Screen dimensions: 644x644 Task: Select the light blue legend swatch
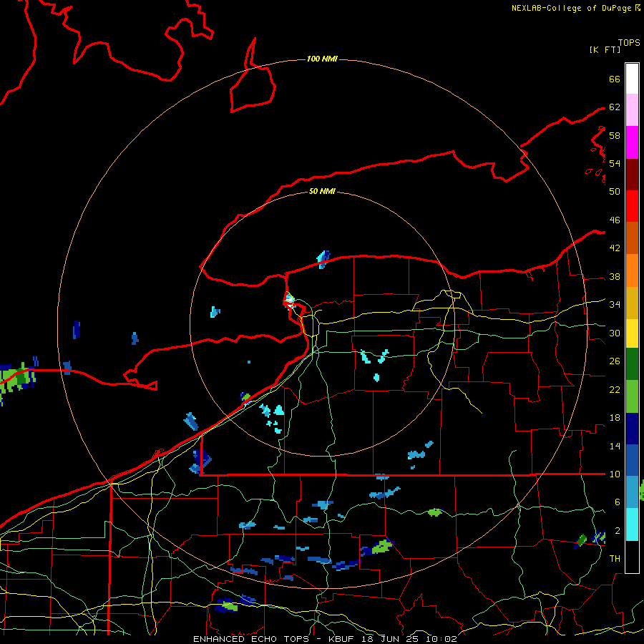(632, 492)
